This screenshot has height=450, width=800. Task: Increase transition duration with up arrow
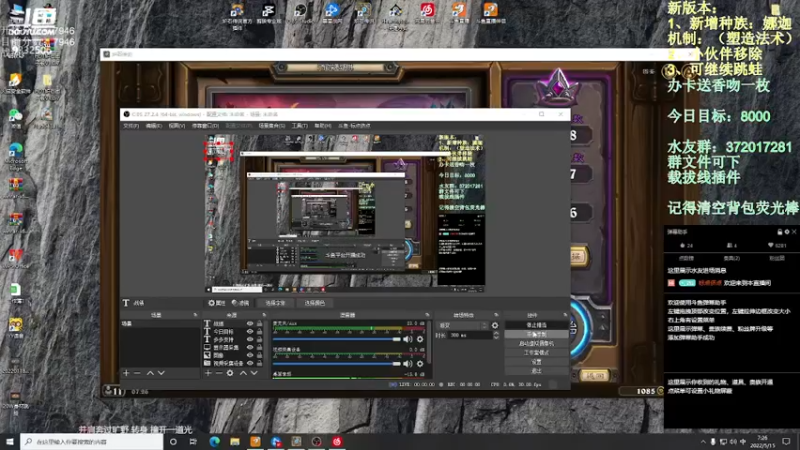click(x=496, y=333)
